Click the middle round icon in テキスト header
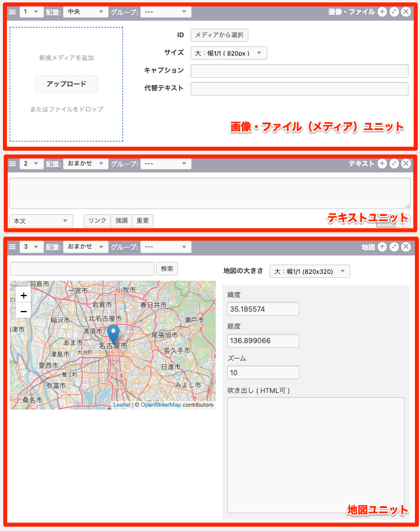 [394, 164]
